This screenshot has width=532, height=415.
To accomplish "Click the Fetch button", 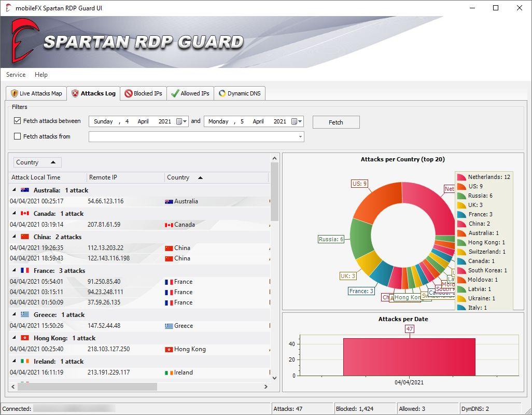I will 336,122.
